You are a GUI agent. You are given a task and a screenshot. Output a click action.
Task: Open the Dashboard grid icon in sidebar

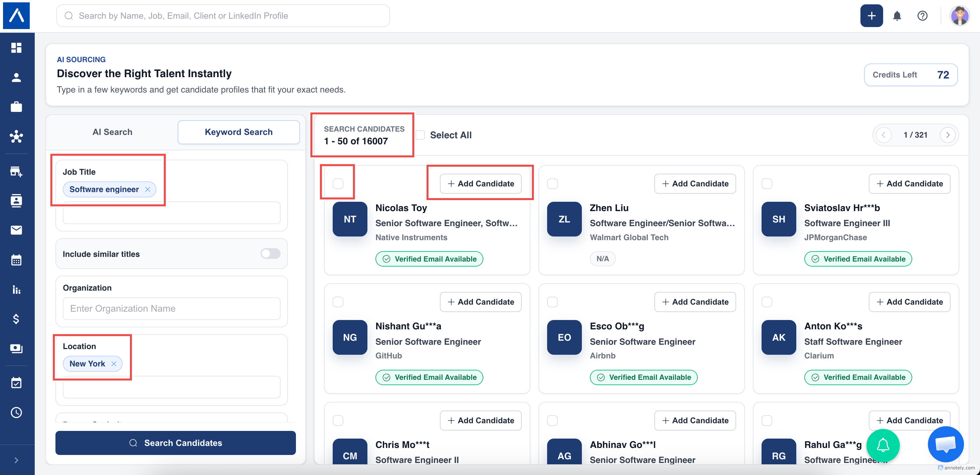click(16, 47)
